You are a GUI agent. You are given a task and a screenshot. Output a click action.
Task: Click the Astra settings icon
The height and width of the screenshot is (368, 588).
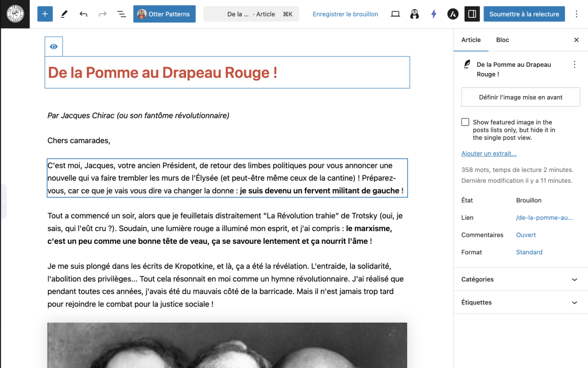(452, 14)
